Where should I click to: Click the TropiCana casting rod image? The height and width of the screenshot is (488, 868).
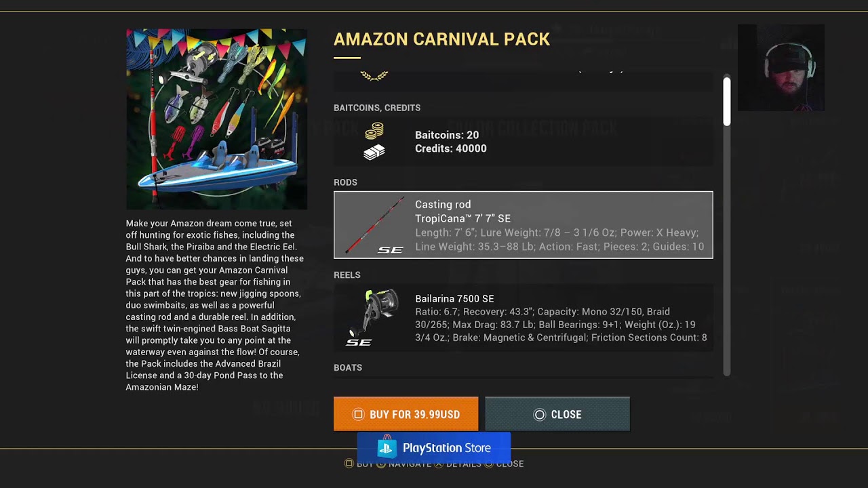[375, 226]
